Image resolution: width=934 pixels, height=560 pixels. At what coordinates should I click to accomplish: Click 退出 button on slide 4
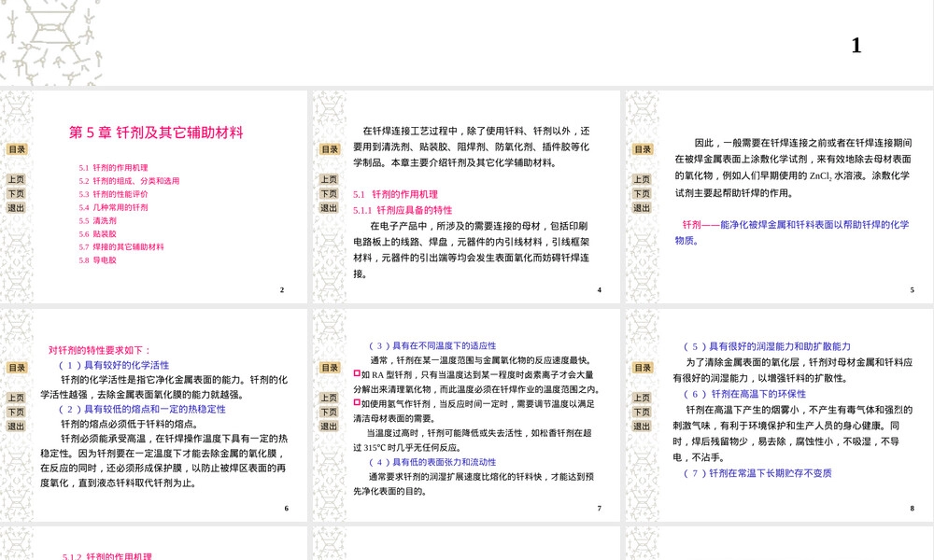click(x=329, y=208)
